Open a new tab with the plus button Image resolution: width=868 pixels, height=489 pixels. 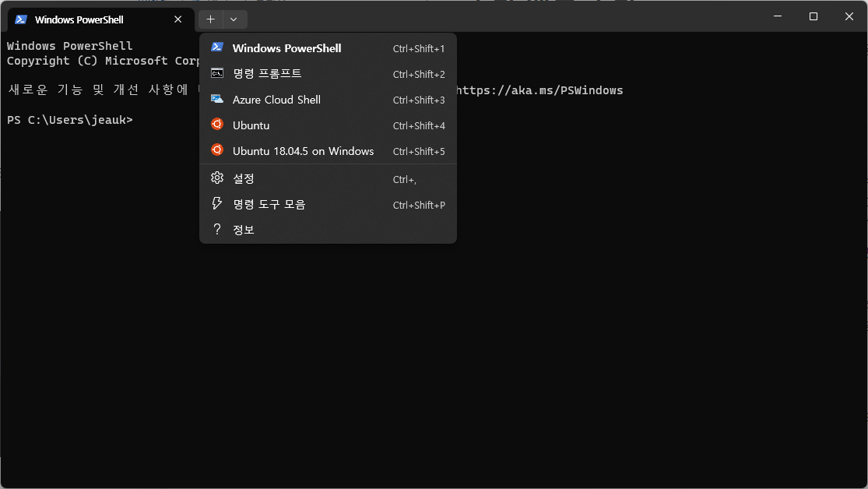click(x=210, y=19)
